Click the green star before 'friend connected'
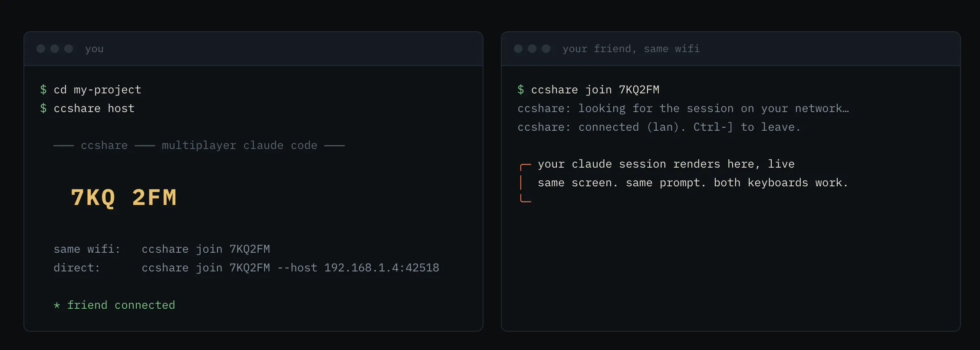 [57, 305]
